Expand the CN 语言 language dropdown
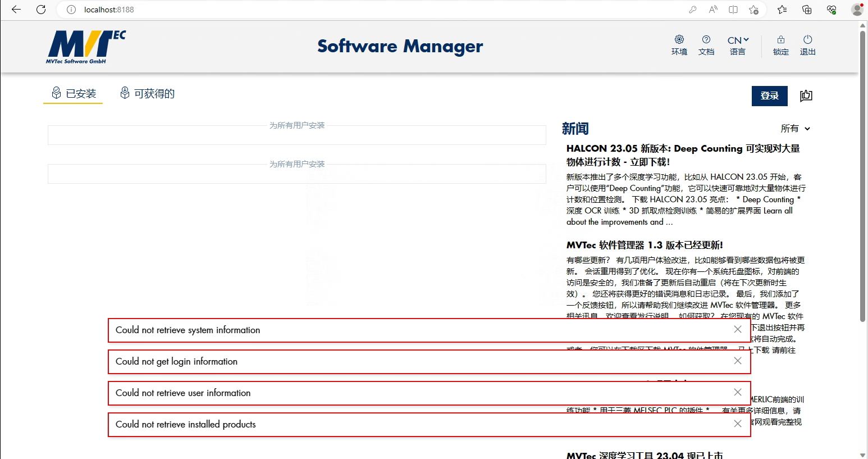Viewport: 868px width, 459px height. click(x=738, y=45)
